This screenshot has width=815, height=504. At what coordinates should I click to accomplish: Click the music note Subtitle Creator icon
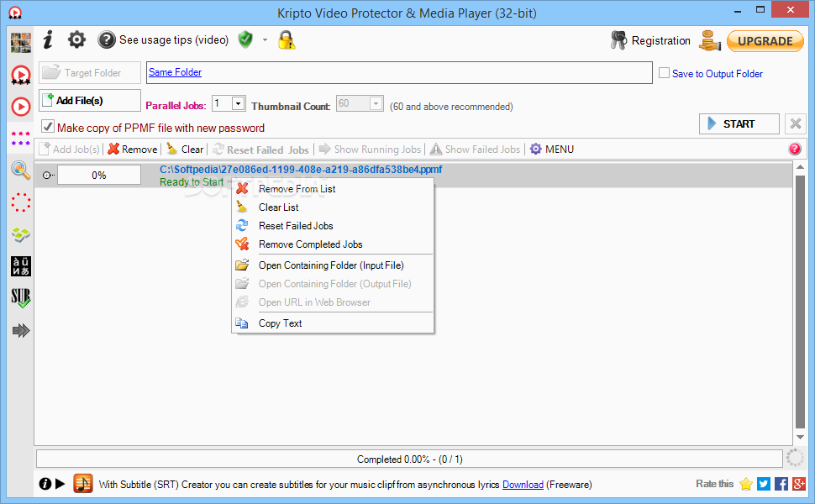[83, 484]
